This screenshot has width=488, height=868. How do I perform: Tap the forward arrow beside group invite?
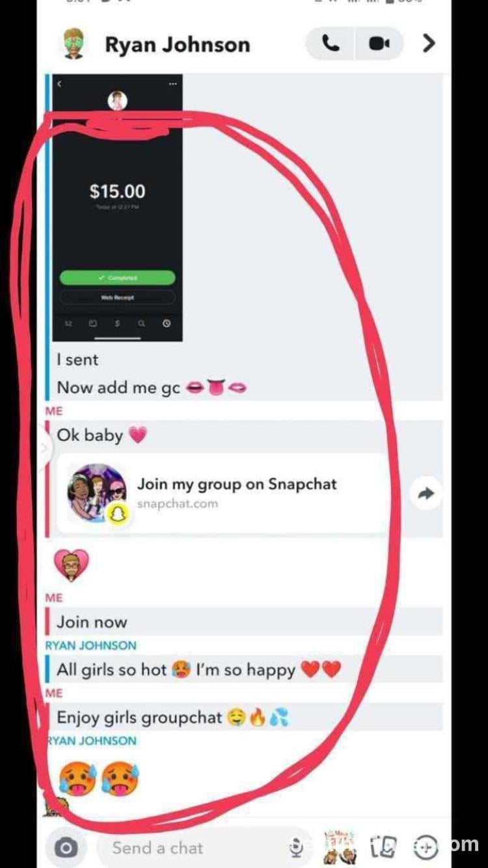[x=426, y=494]
